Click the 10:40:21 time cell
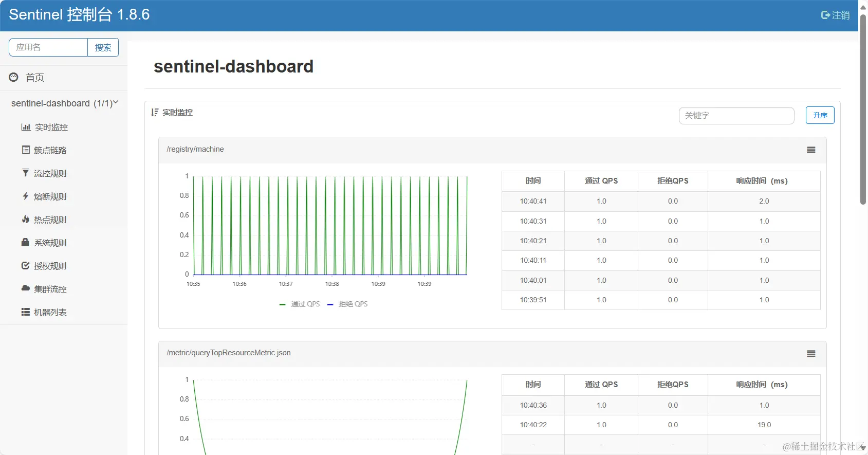868x455 pixels. [533, 241]
